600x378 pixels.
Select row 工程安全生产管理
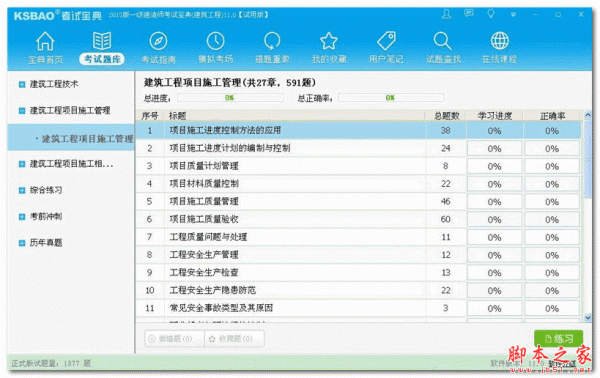coord(359,255)
